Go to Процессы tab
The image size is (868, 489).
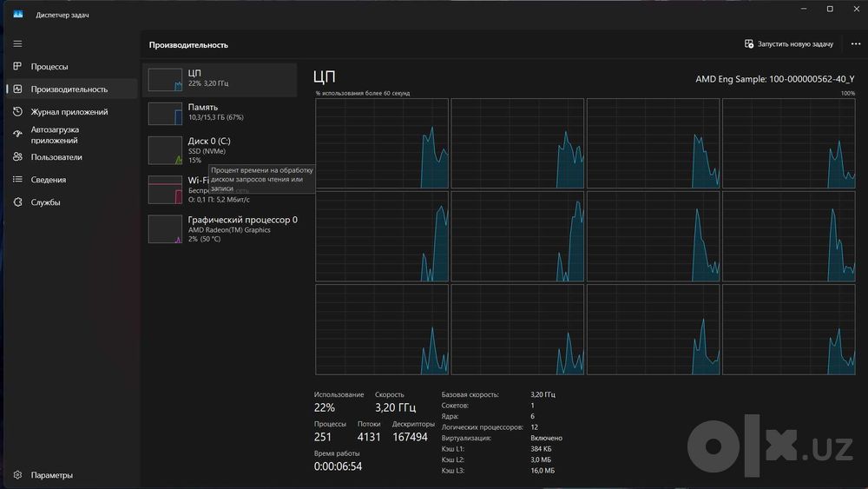72,67
